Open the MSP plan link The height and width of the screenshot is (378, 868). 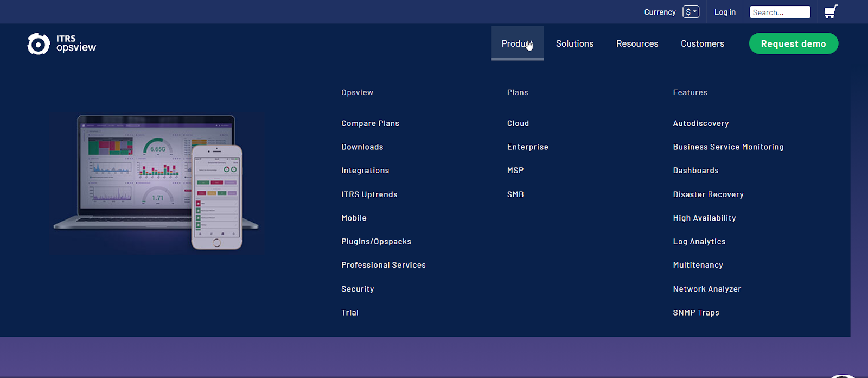[x=515, y=171]
